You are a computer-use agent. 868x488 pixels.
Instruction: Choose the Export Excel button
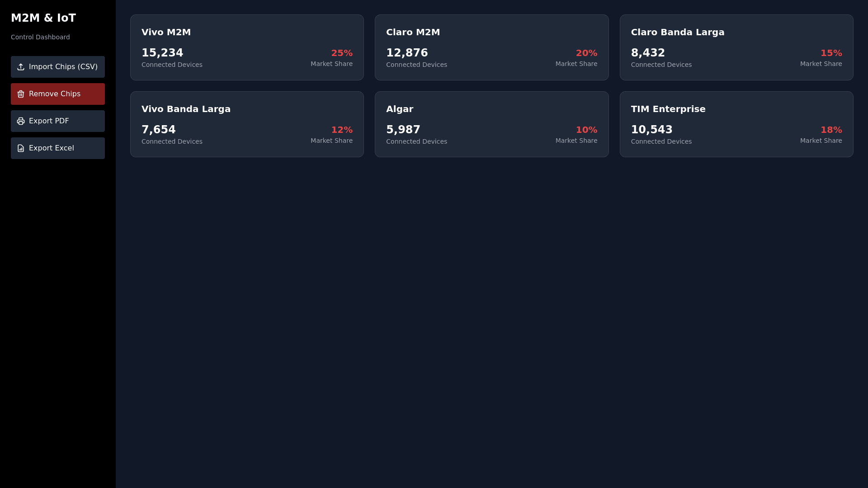[x=58, y=148]
